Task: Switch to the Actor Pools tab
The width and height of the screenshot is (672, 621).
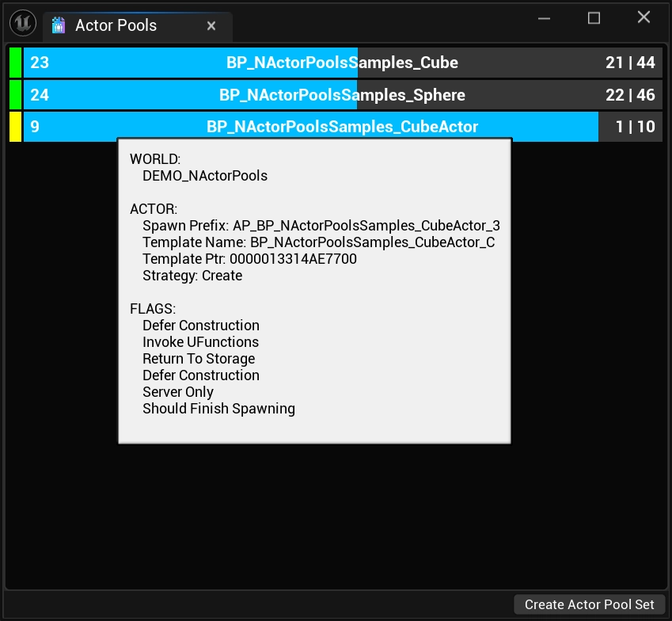Action: (116, 26)
